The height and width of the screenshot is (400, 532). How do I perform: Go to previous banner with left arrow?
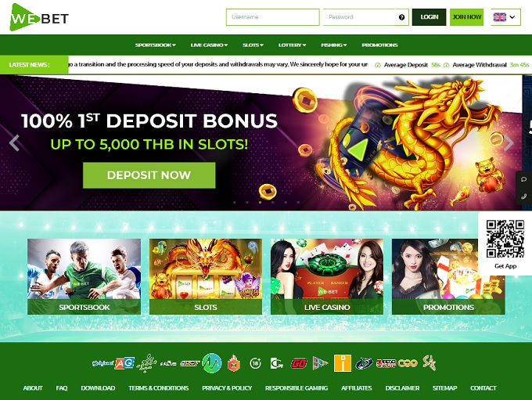(14, 143)
